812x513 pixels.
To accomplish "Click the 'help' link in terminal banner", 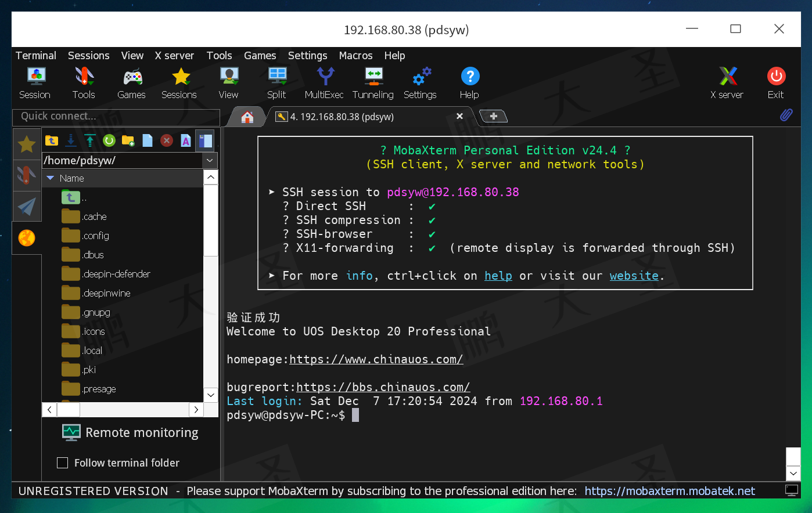I will [498, 276].
